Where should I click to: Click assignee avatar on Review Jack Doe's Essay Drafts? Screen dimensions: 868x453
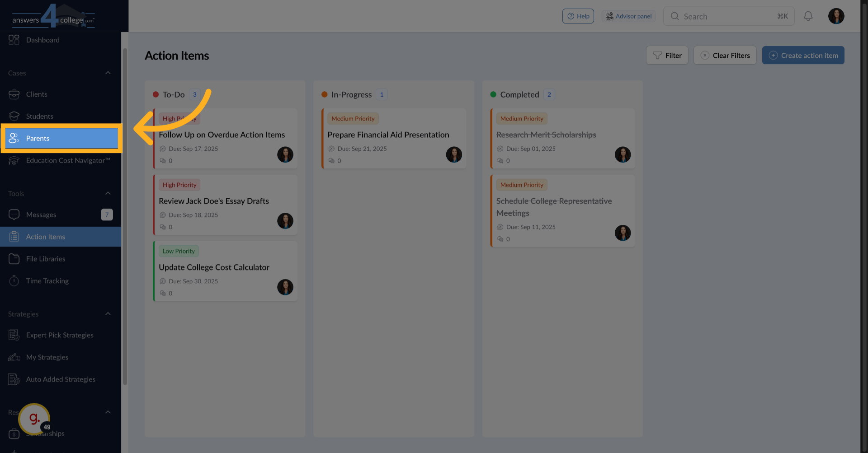pyautogui.click(x=285, y=221)
